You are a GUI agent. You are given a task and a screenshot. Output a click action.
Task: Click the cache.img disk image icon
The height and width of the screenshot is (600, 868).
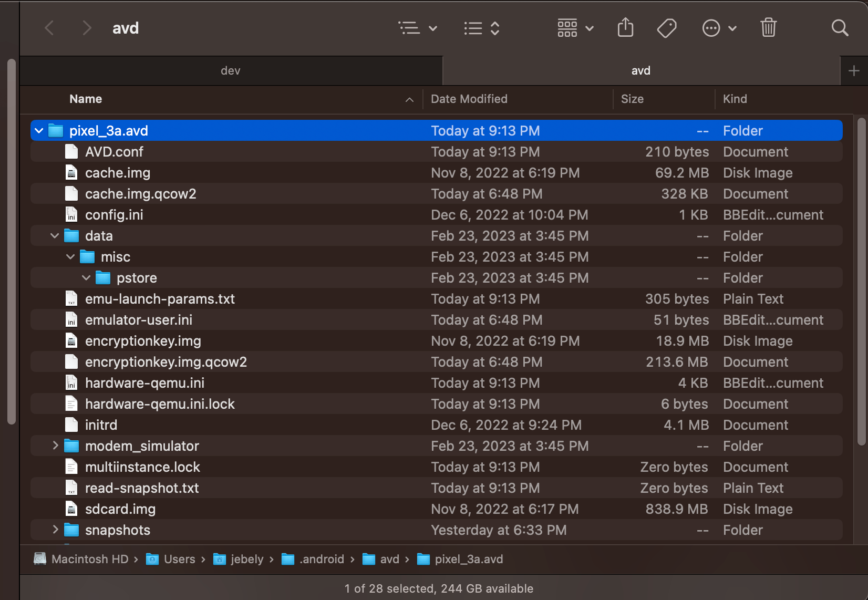[x=71, y=172]
